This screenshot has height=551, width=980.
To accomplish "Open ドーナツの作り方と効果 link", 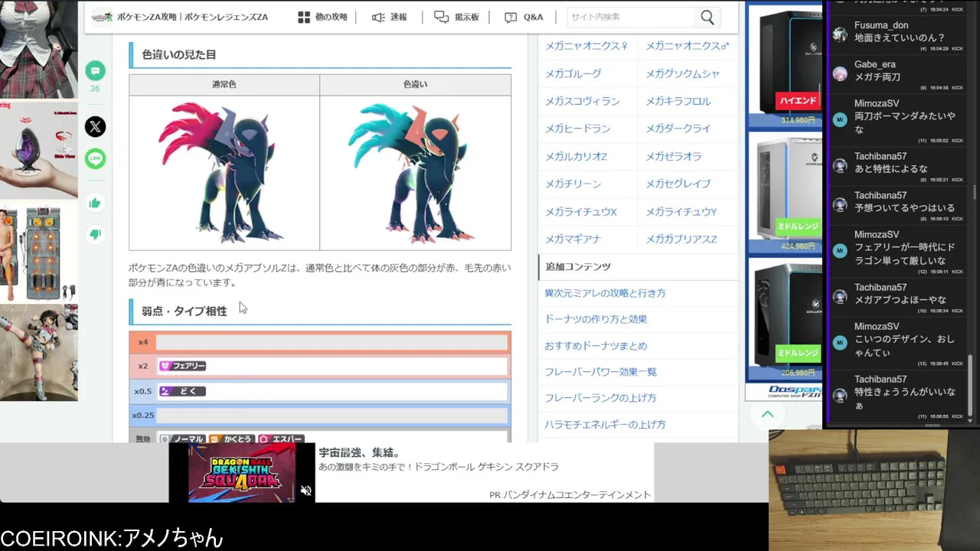I will tap(596, 319).
